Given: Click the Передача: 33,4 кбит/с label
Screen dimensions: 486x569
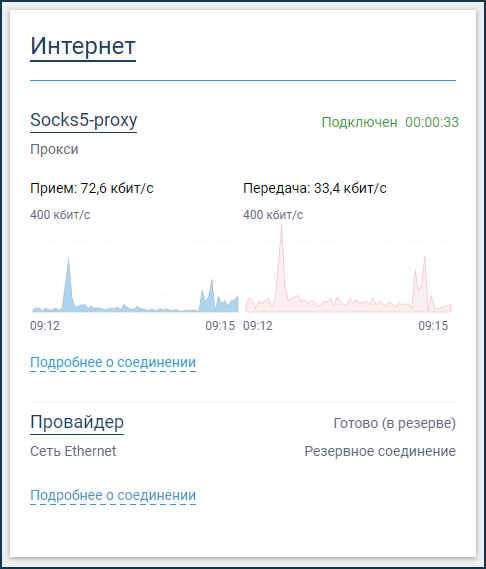Looking at the screenshot, I should coord(315,188).
